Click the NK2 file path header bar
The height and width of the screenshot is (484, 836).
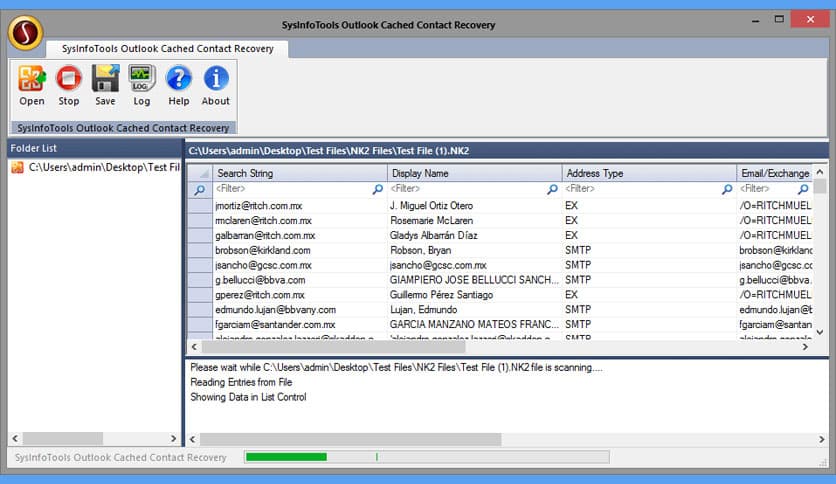507,151
